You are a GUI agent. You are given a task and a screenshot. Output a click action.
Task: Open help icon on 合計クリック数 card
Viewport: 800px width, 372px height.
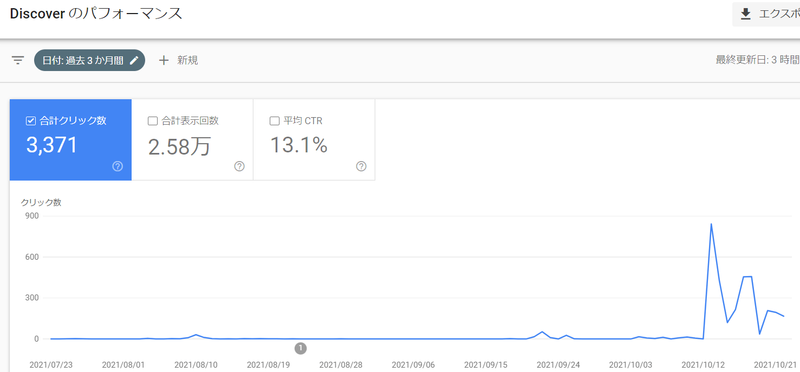(x=117, y=166)
